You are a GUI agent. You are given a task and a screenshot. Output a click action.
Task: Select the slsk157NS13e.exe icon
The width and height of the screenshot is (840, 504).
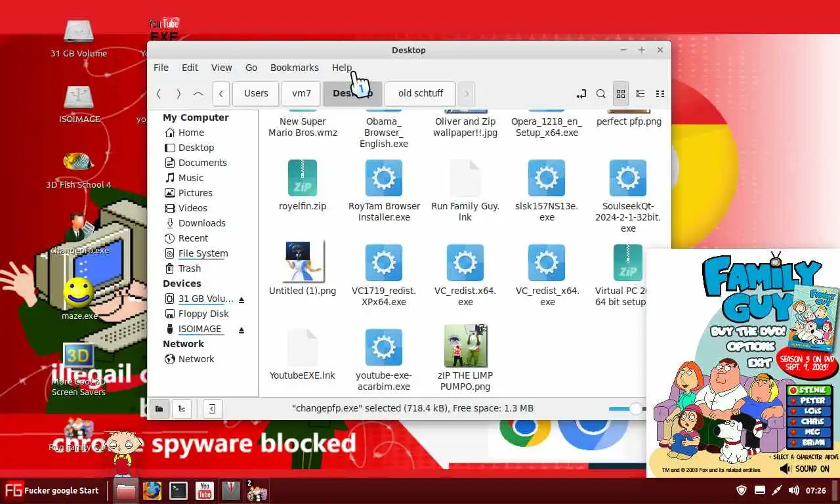(547, 178)
